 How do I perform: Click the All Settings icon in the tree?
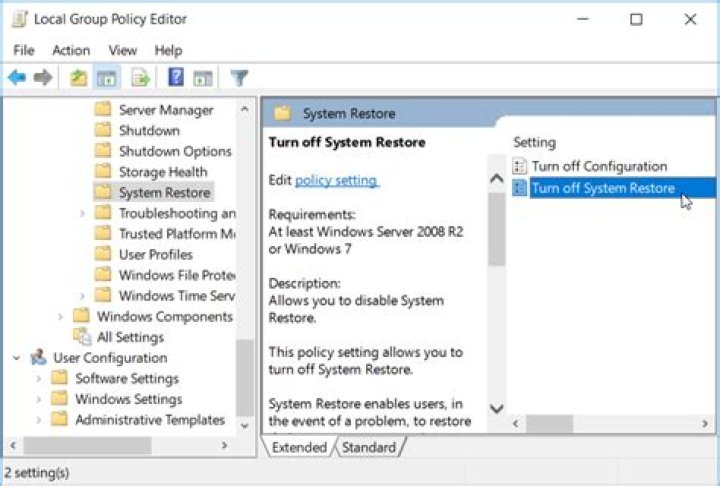(83, 336)
